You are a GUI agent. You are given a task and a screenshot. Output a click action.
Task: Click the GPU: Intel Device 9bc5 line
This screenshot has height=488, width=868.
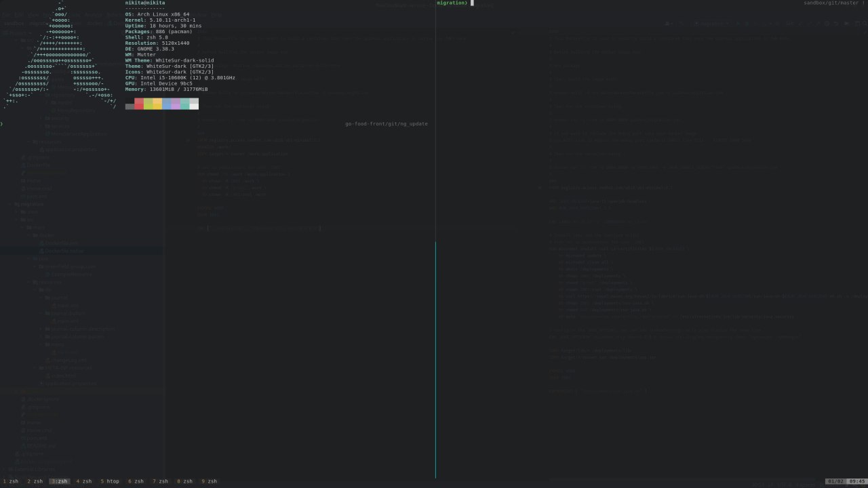[159, 83]
